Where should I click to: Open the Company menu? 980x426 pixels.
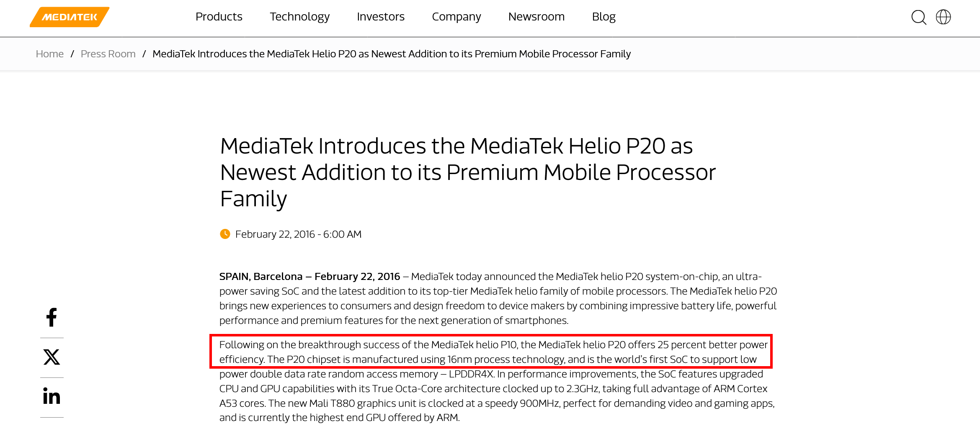(x=456, y=17)
